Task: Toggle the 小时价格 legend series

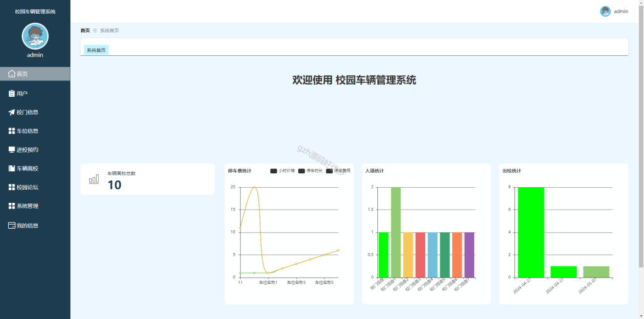Action: click(x=282, y=171)
